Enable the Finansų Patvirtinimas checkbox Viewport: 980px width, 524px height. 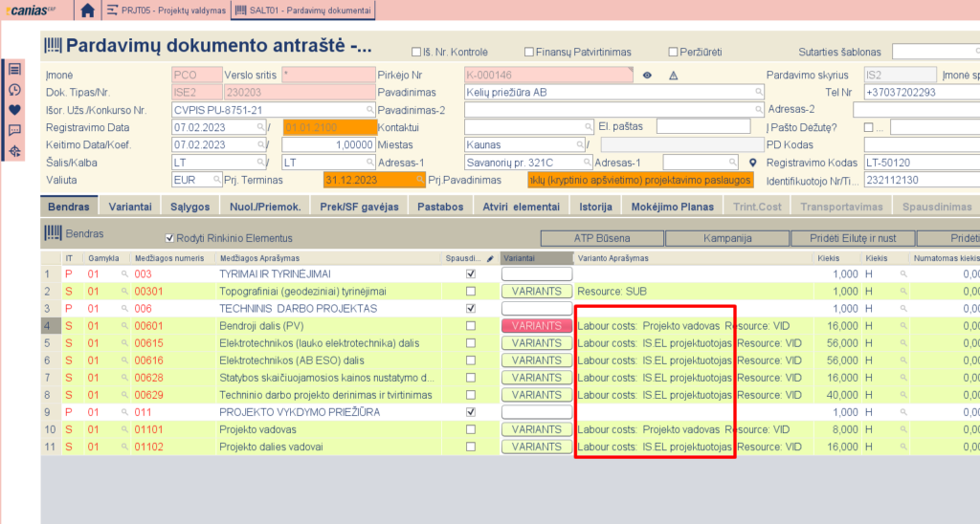[529, 52]
